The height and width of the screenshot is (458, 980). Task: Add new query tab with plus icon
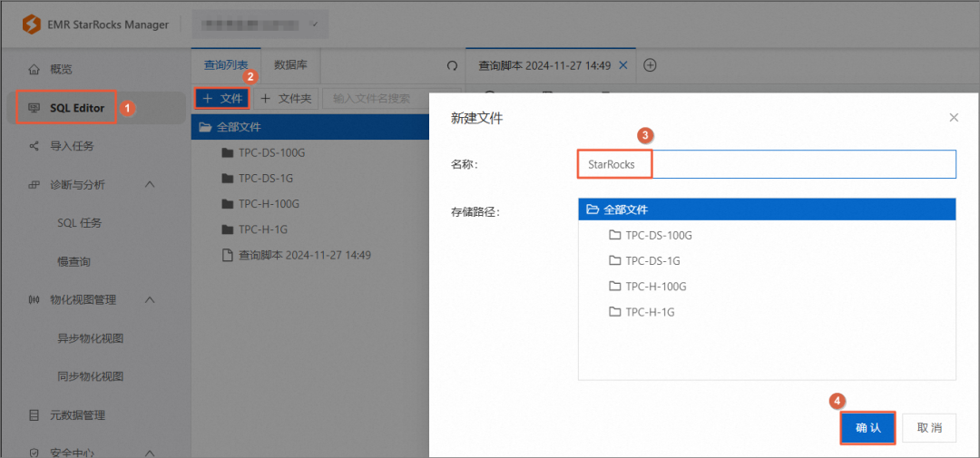tap(650, 65)
